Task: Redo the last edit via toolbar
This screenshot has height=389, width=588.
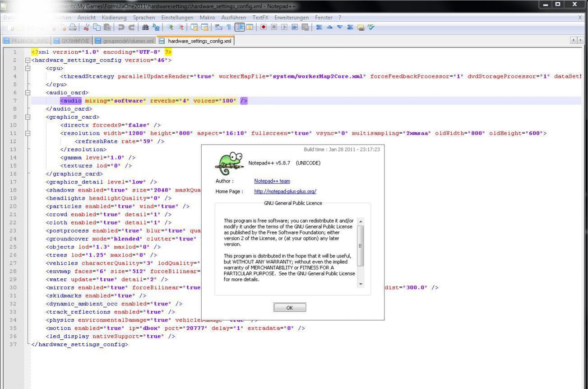Action: (x=132, y=27)
